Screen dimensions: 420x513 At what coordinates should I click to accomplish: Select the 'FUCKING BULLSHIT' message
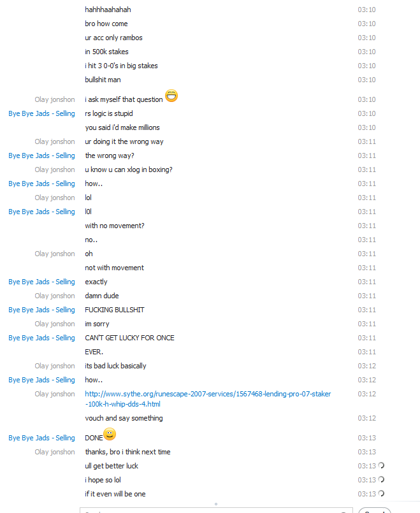115,310
